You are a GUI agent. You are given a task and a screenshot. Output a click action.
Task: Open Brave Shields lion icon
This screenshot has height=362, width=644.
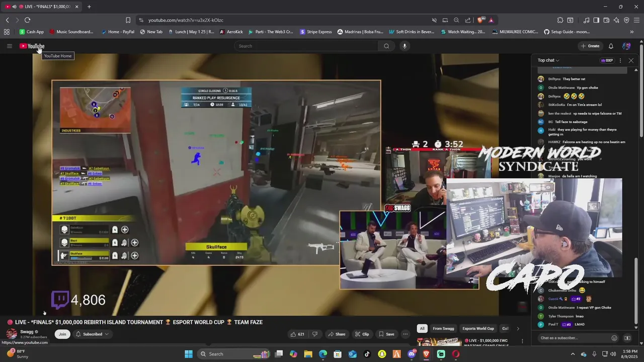480,20
